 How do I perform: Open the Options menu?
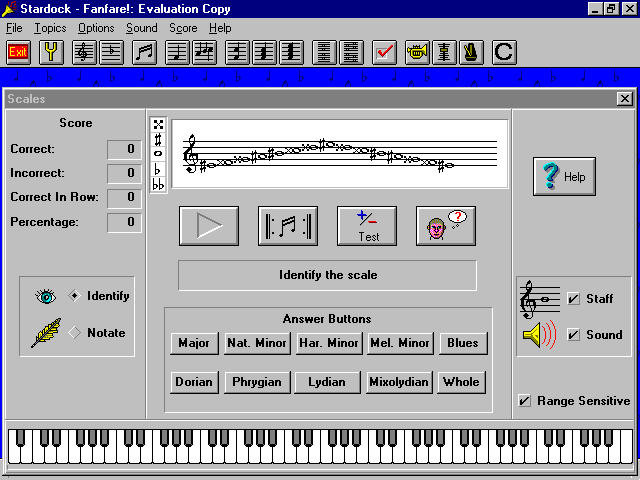click(96, 28)
